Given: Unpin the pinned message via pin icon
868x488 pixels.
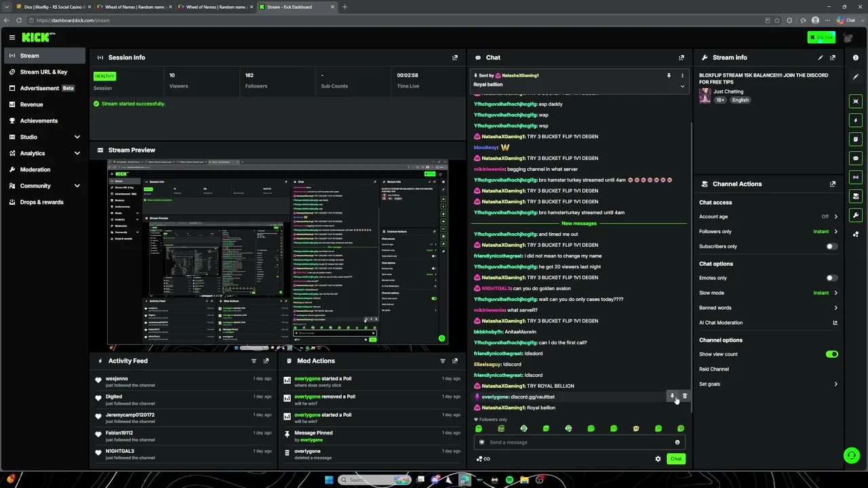Looking at the screenshot, I should [669, 75].
